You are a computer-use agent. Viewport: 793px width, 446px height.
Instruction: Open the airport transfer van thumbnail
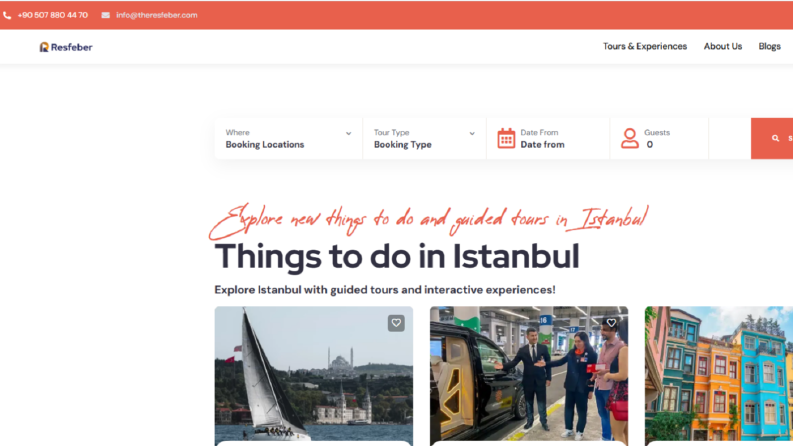529,376
